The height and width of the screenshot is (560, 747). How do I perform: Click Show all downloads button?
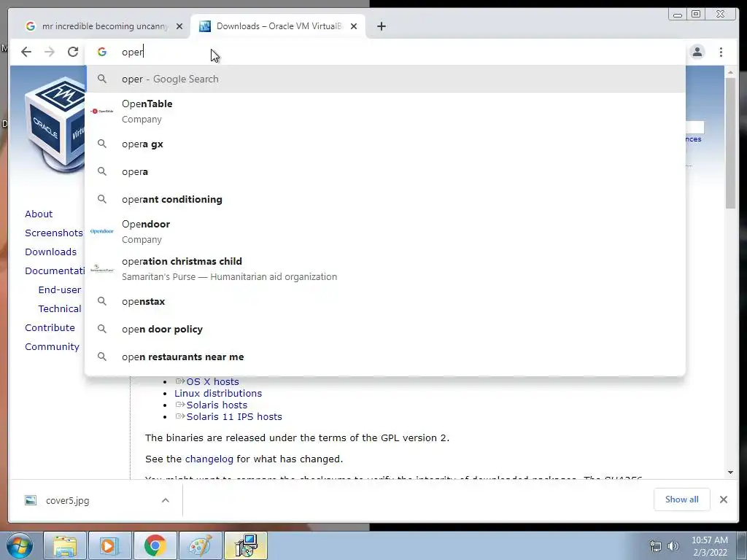[x=682, y=499]
